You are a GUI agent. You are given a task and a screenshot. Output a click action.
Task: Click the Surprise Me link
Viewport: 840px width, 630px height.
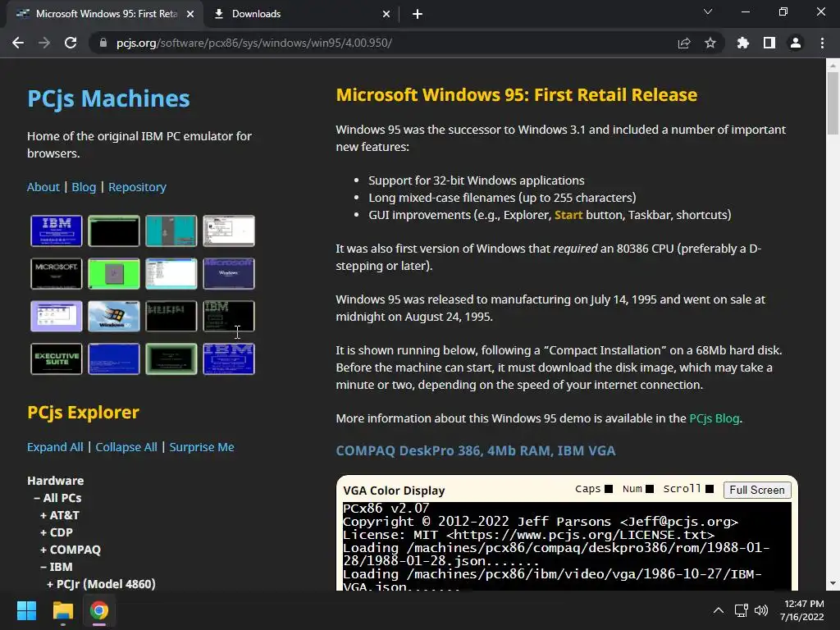tap(202, 447)
